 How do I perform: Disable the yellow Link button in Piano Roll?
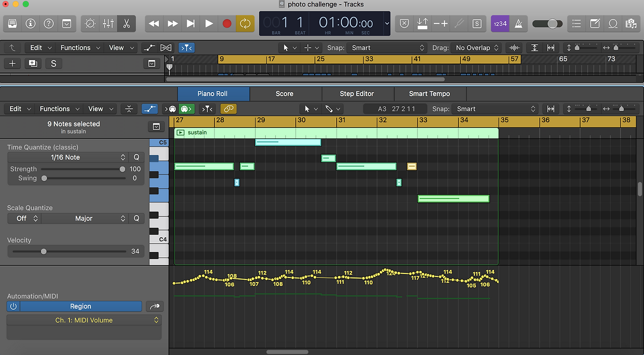pos(228,109)
